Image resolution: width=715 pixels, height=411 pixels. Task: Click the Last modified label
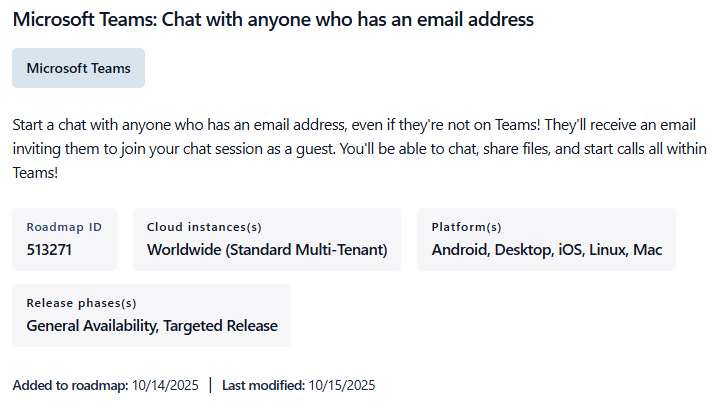[263, 385]
